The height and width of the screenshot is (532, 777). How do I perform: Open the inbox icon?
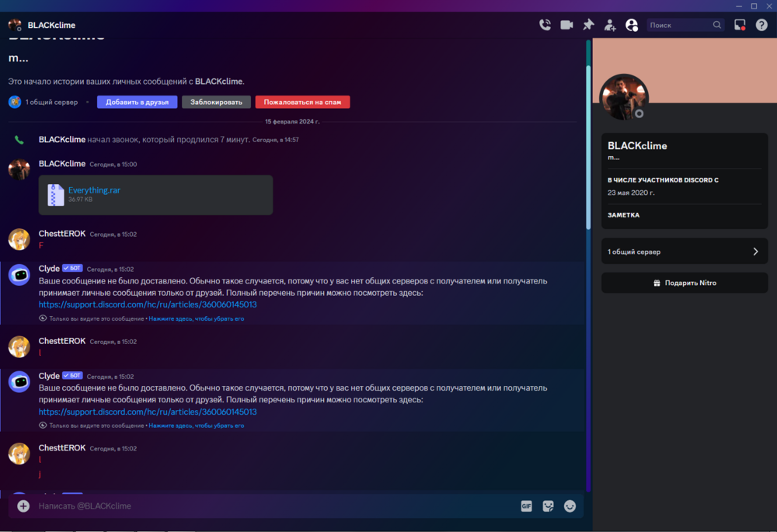(740, 25)
